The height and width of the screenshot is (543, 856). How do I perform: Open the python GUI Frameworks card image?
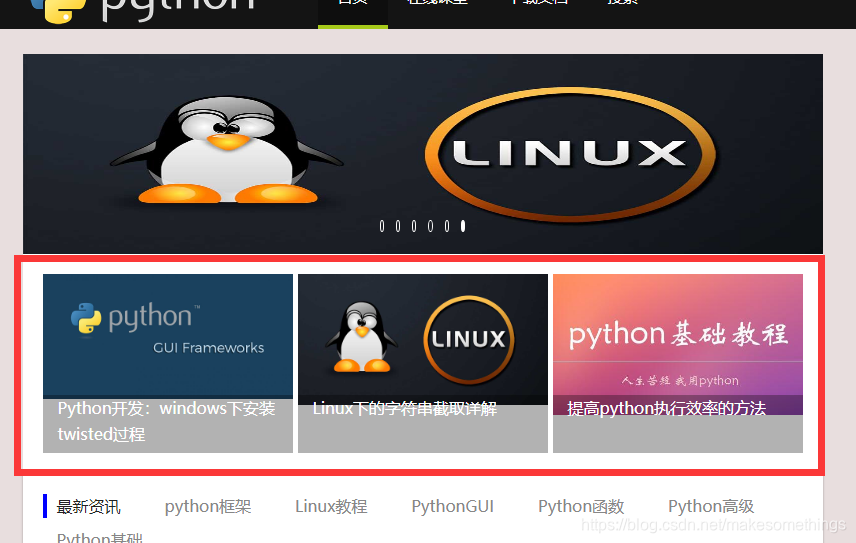click(168, 336)
